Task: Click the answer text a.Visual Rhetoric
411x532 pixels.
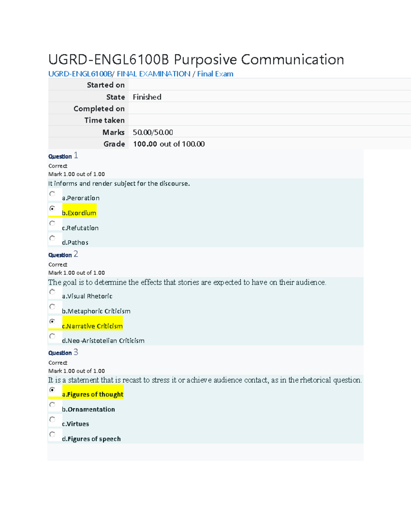Action: tap(87, 296)
